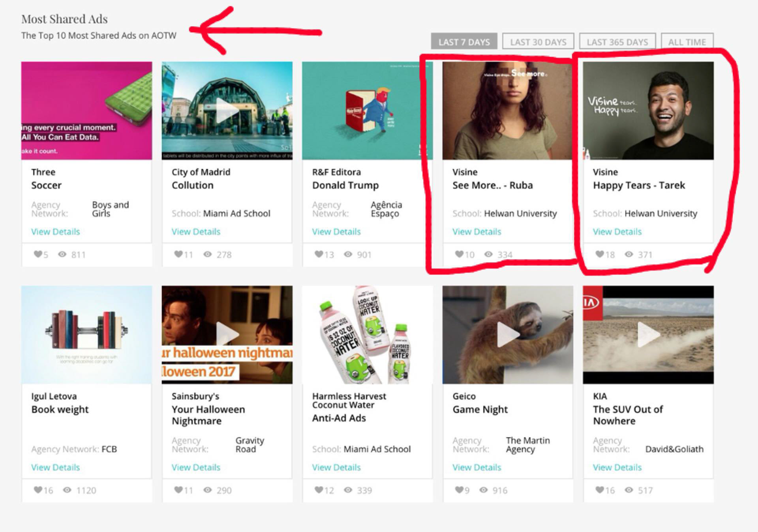Click eye icon under KIA SUV ad
Viewport: 758px width, 532px height.
click(629, 490)
